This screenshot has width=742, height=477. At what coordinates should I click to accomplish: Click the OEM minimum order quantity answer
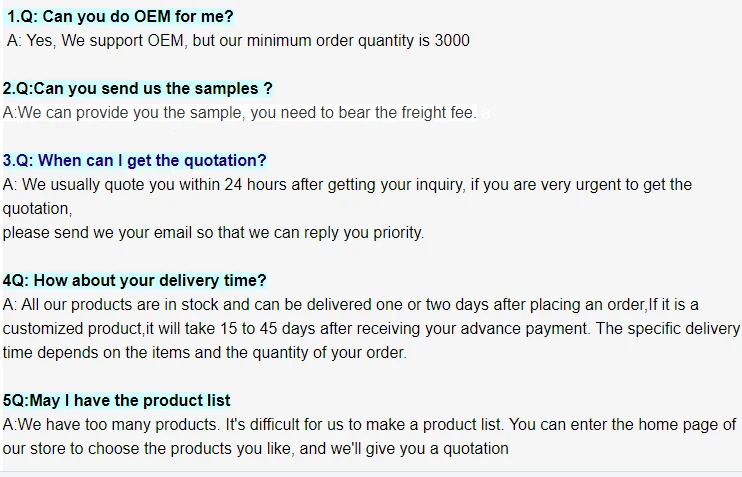(x=238, y=41)
